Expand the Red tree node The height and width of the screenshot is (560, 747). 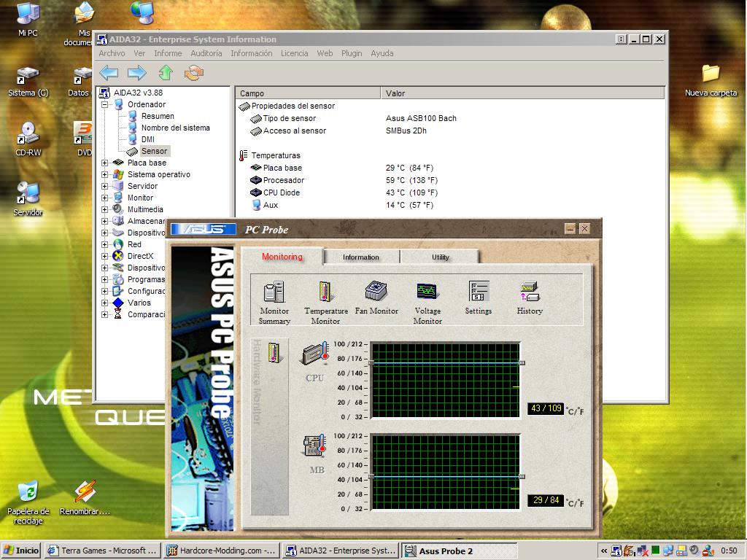[x=105, y=244]
